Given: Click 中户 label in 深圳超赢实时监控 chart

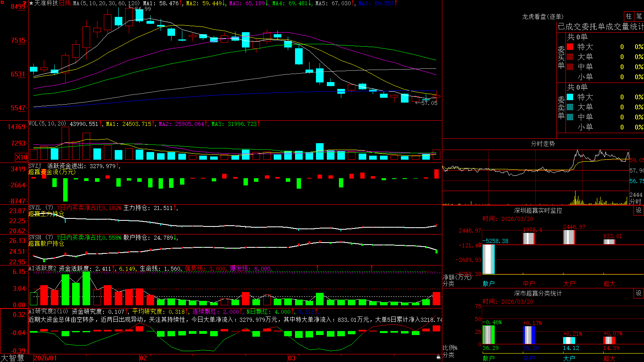Looking at the screenshot, I should tap(529, 284).
